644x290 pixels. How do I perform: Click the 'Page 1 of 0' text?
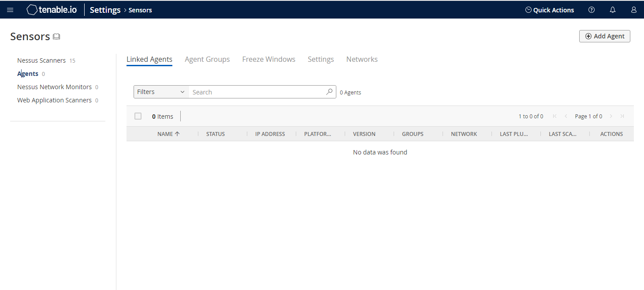588,116
